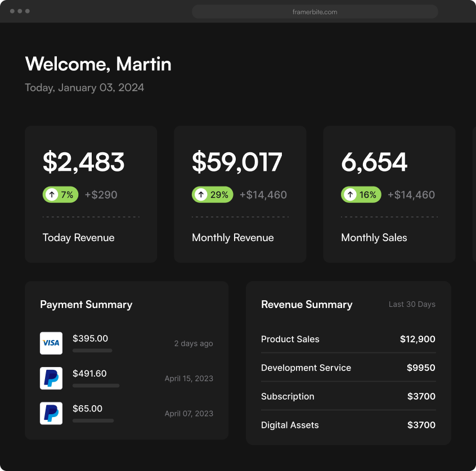Click the up arrow in the 7% badge
The image size is (476, 471).
(x=52, y=194)
